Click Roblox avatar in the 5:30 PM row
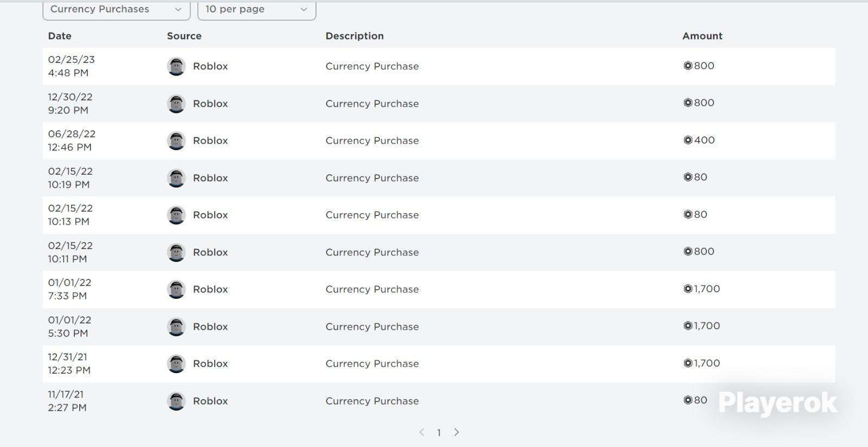 coord(176,327)
